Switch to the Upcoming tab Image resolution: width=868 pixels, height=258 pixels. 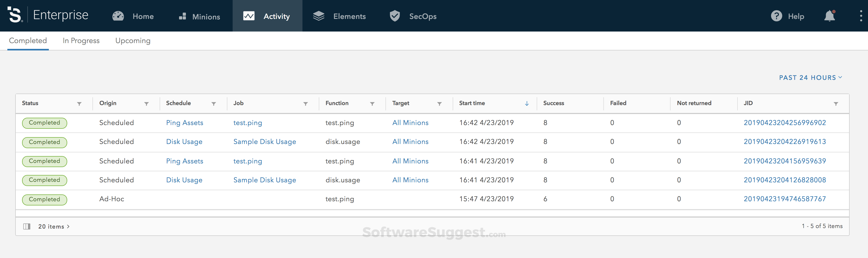[132, 40]
